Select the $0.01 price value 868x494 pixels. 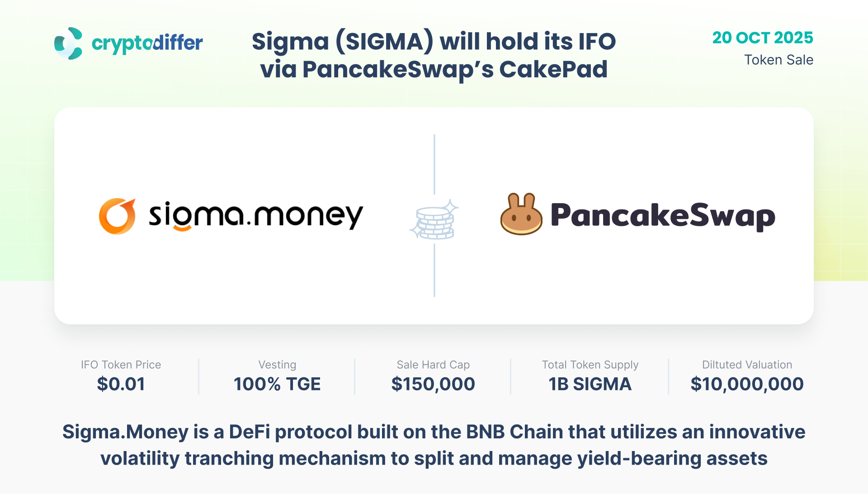121,384
